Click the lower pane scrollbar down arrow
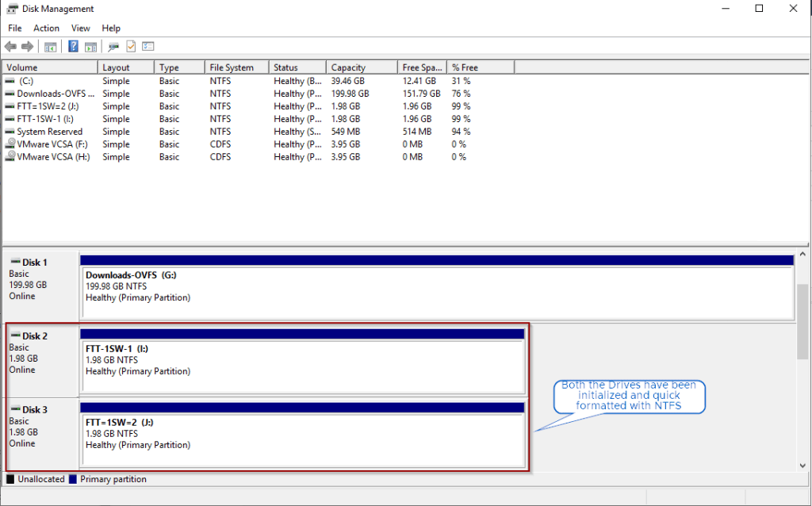 tap(802, 466)
